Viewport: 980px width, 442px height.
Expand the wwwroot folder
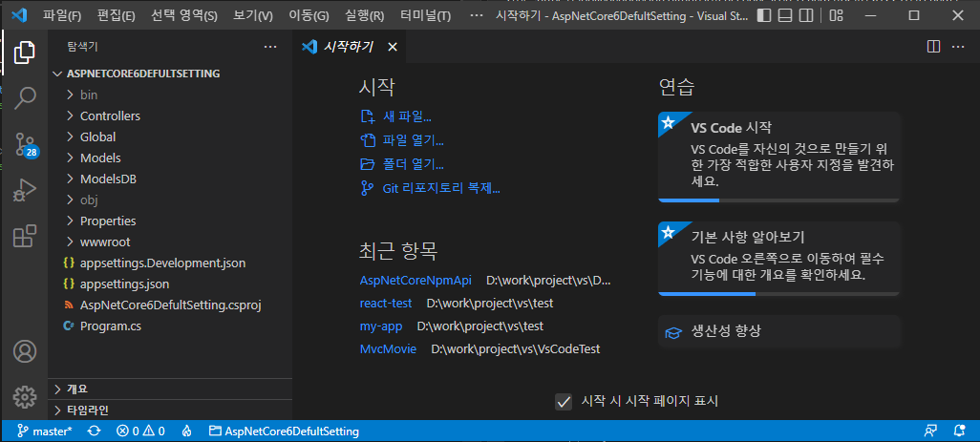click(x=170, y=242)
